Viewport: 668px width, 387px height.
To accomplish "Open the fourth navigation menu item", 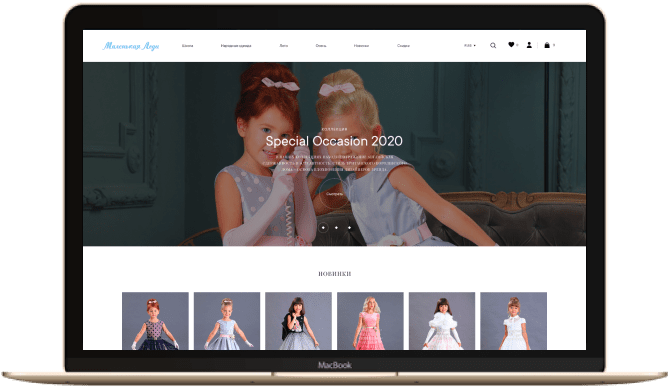I will pos(321,46).
